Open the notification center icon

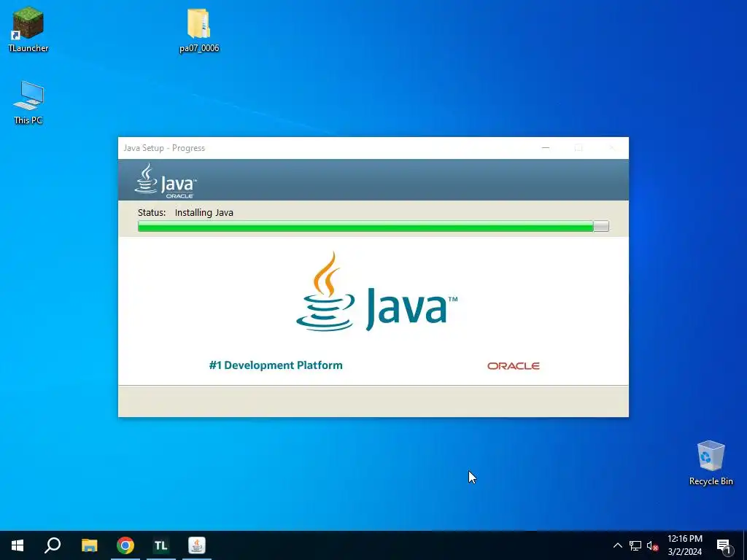(724, 545)
